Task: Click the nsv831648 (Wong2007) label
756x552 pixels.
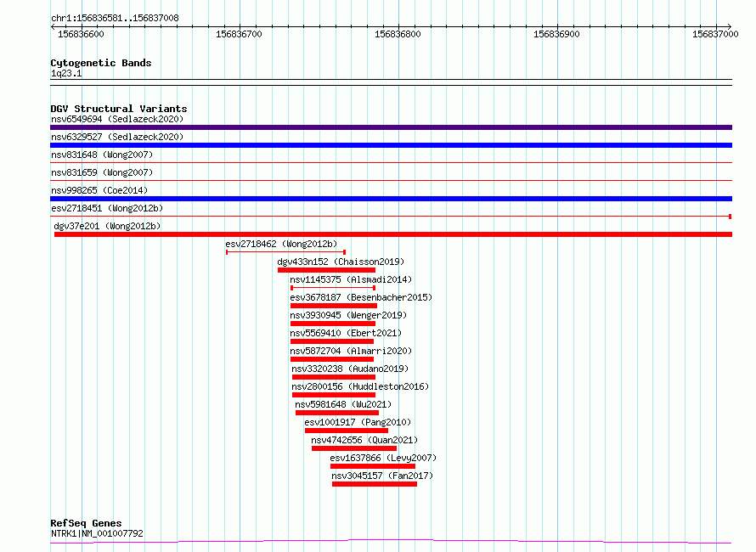Action: pyautogui.click(x=102, y=155)
